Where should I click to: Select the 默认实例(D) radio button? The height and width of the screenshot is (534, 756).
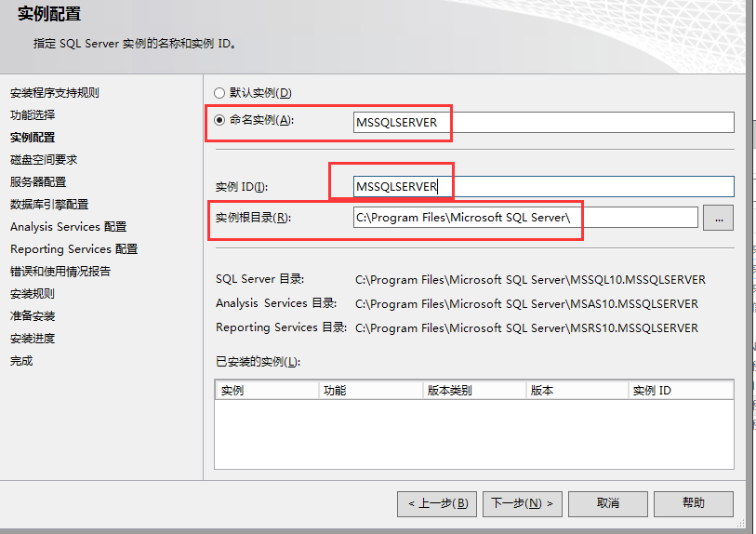pyautogui.click(x=219, y=93)
